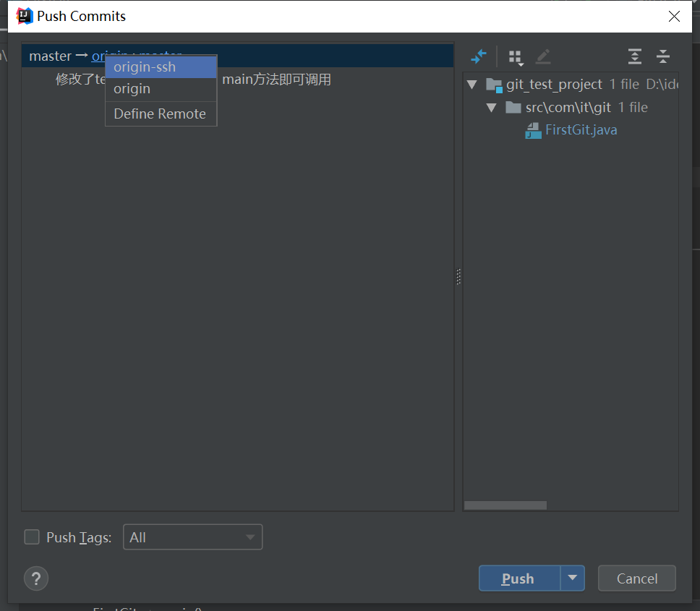Open the help question mark
Viewport: 700px width, 611px height.
point(36,578)
